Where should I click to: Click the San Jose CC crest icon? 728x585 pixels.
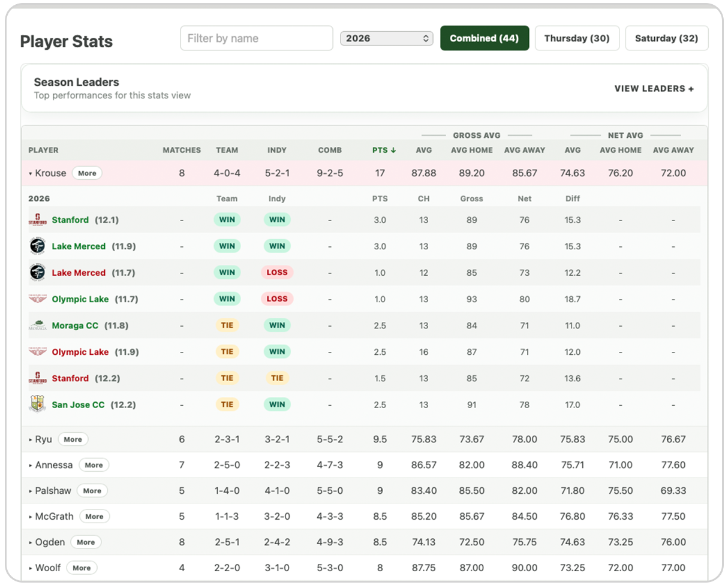coord(37,405)
